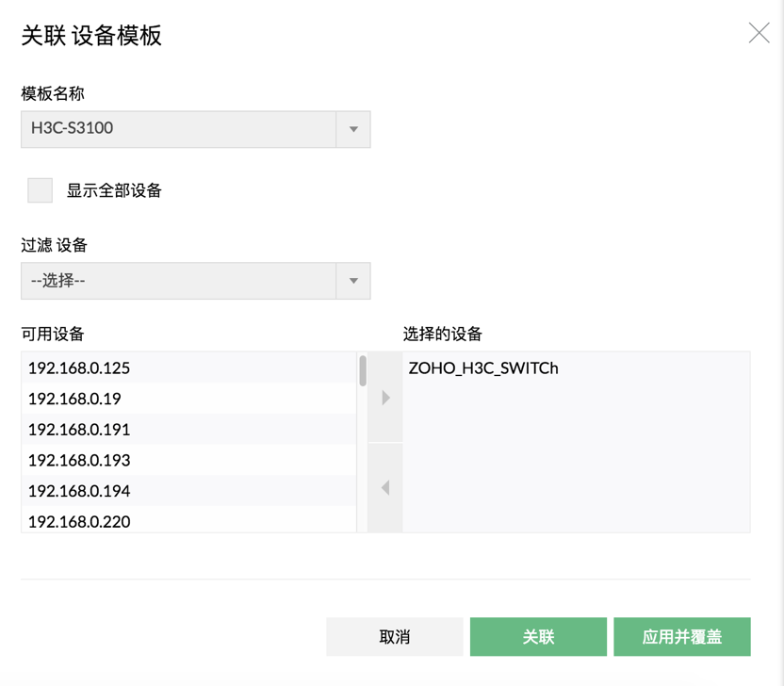
Task: Click the available devices list scrollbar thumb
Action: (363, 370)
